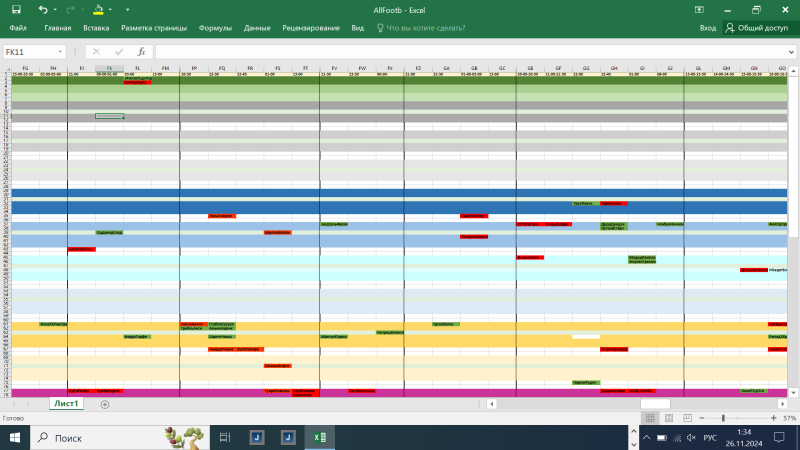The width and height of the screenshot is (800, 450).
Task: Click the Redo arrow icon
Action: (x=72, y=9)
